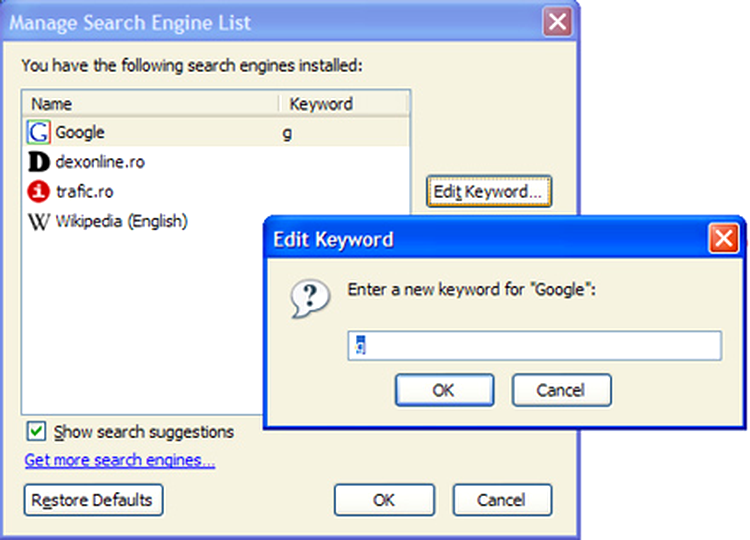Confirm with OK in Edit Keyword dialog
Viewport: 750px width, 540px height.
coord(444,390)
